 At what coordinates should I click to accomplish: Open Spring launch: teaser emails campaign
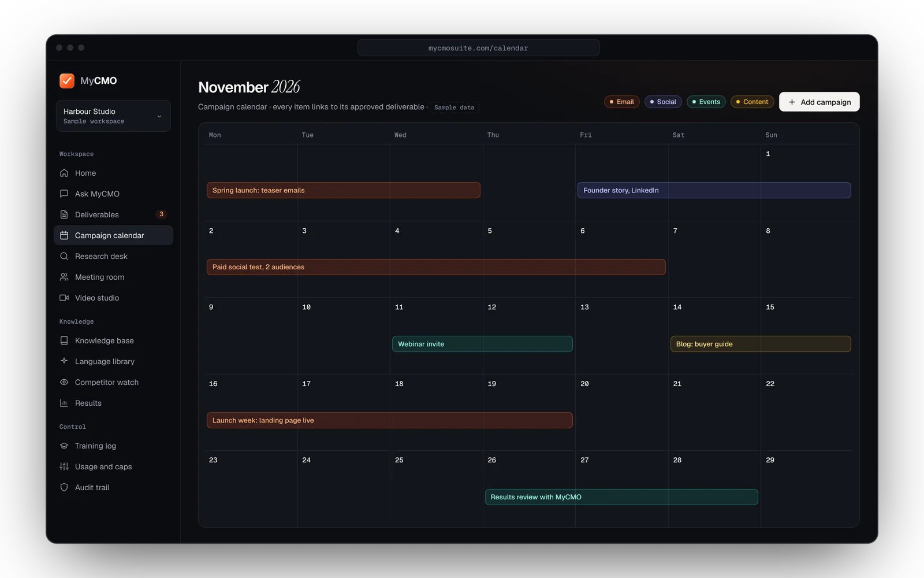tap(344, 190)
